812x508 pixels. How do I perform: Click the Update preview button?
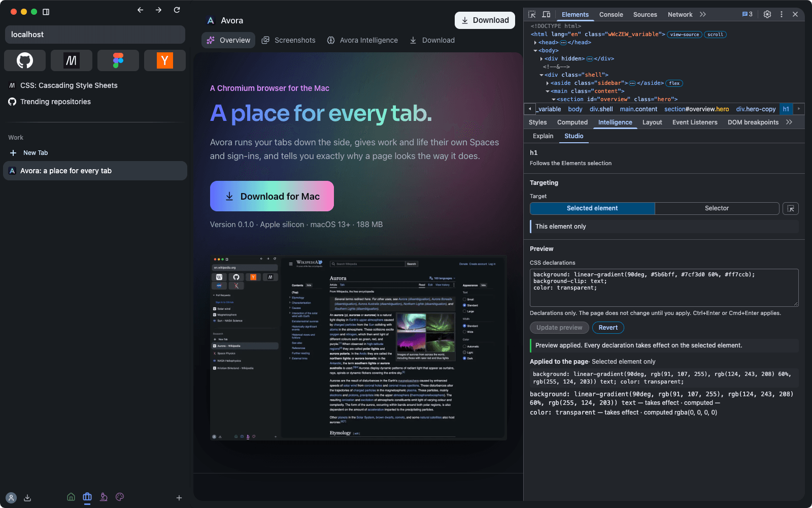(559, 328)
